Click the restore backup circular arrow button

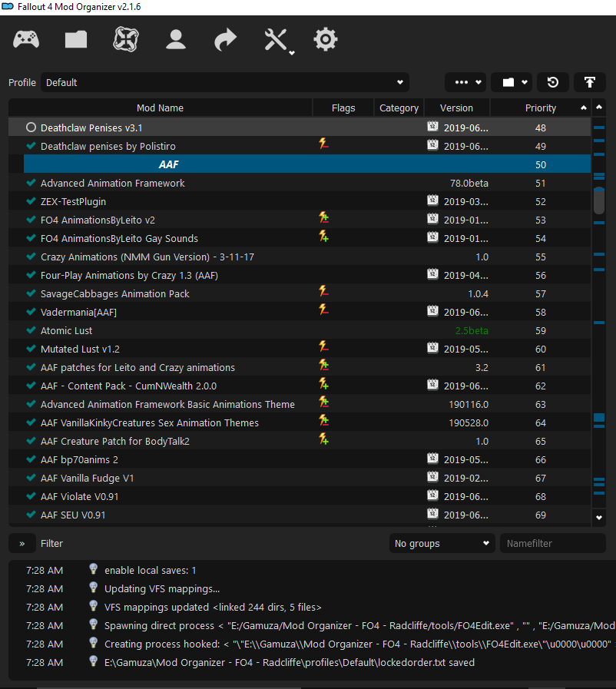point(553,82)
